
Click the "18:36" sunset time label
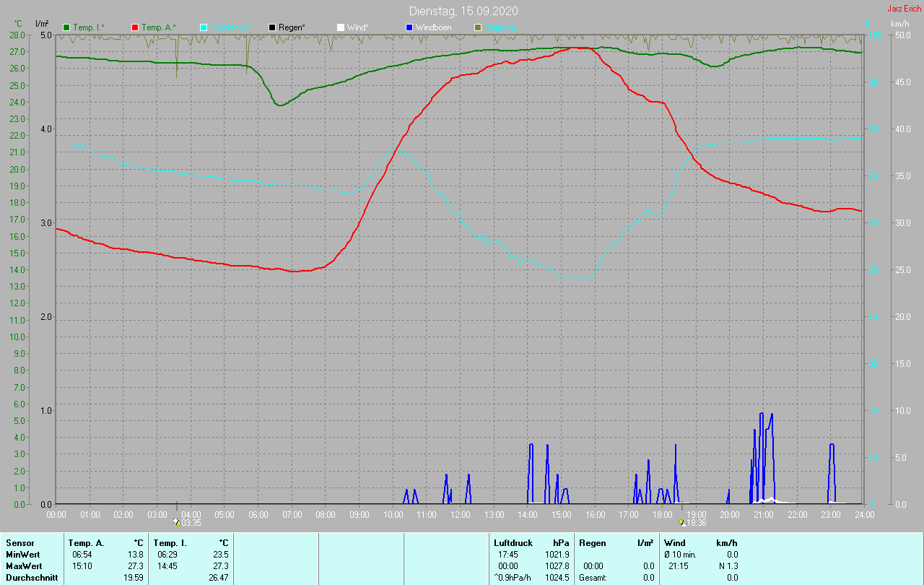(697, 523)
